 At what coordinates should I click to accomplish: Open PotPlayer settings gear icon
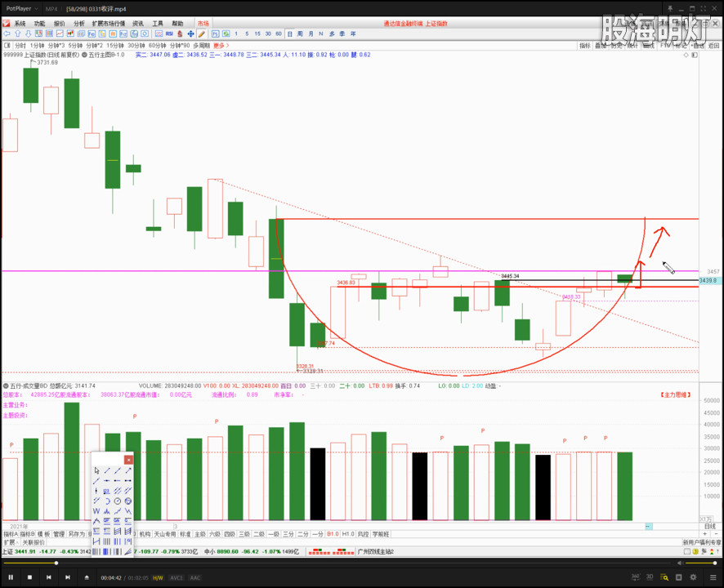pyautogui.click(x=693, y=577)
